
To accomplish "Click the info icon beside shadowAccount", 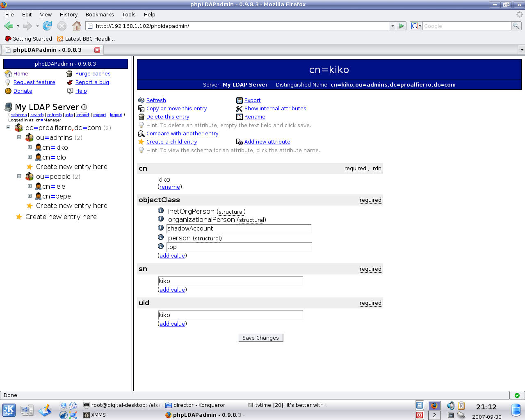I will click(161, 228).
